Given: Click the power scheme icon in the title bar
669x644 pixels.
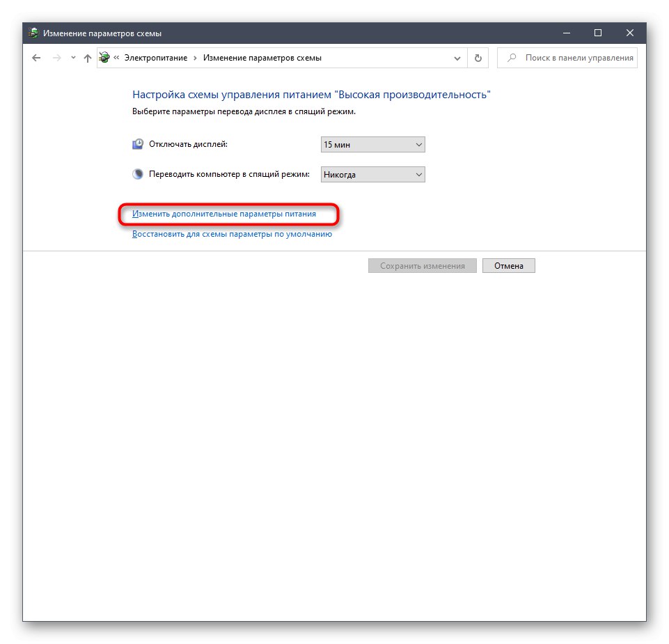Looking at the screenshot, I should 32,32.
